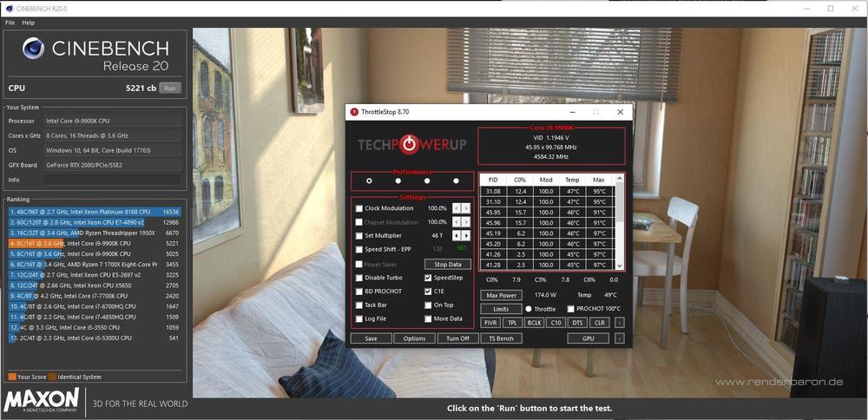Image resolution: width=868 pixels, height=420 pixels.
Task: Click the MAXON logo at bottom left
Action: pyautogui.click(x=41, y=401)
